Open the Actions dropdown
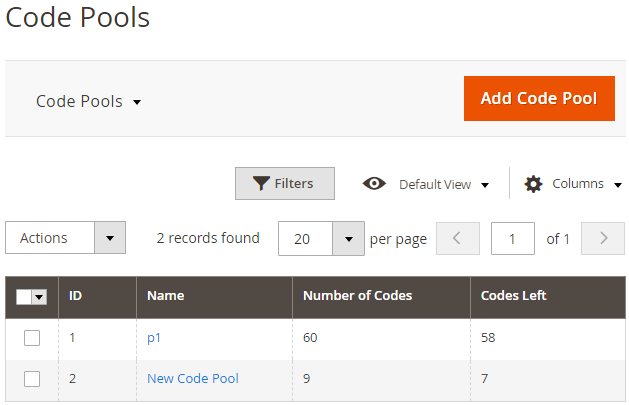The image size is (629, 405). coord(65,238)
